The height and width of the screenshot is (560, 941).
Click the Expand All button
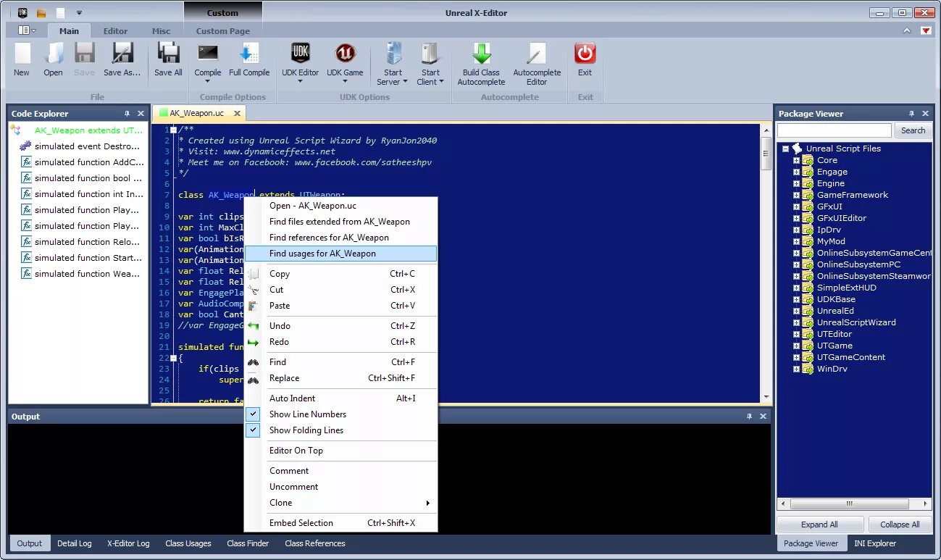click(x=819, y=525)
